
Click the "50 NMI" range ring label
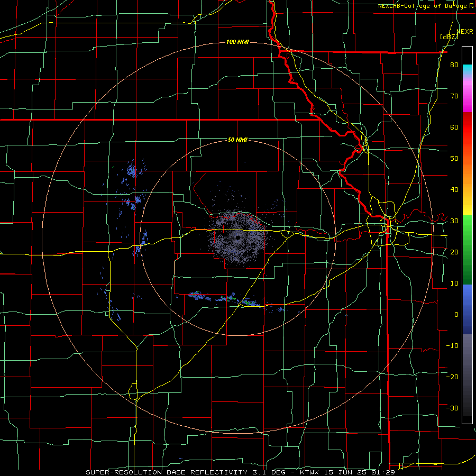tap(237, 140)
